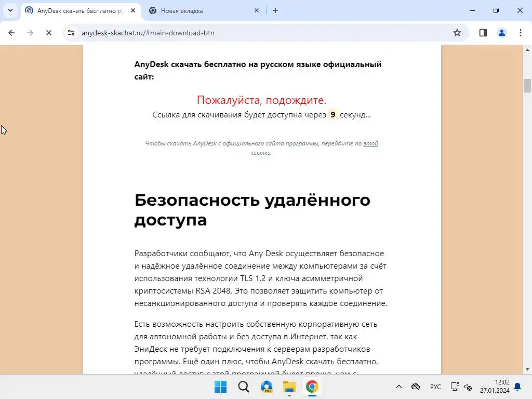Open the Chrome profile menu

502,33
